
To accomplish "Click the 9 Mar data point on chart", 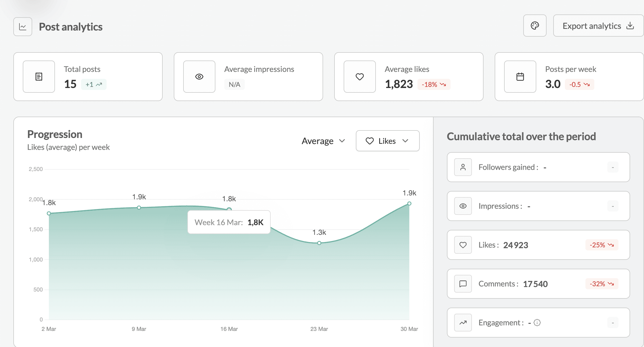I will click(x=139, y=208).
